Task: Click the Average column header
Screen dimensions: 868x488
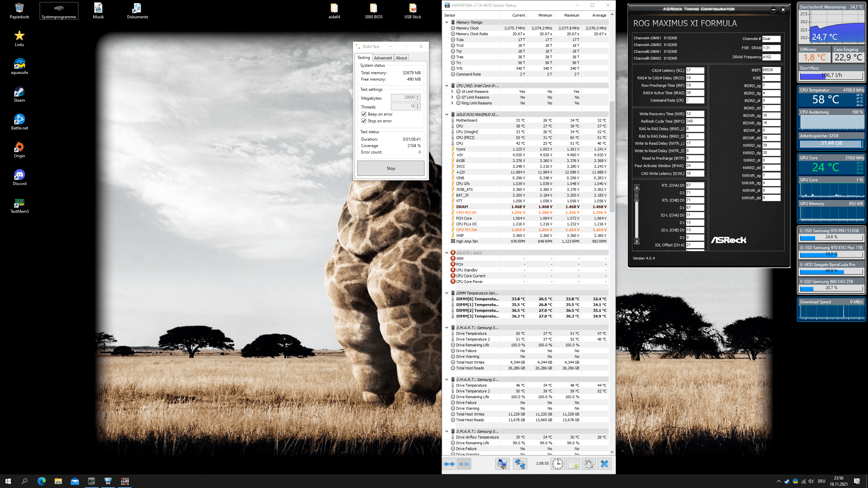Action: [x=595, y=15]
